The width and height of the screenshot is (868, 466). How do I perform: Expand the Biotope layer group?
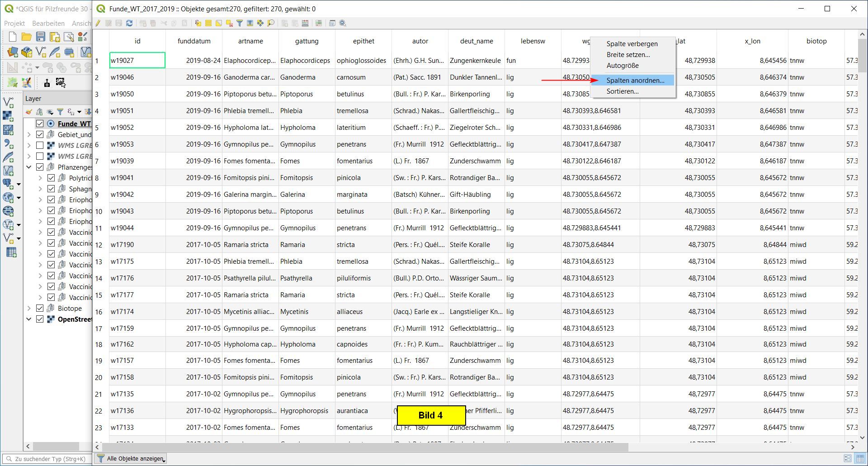29,309
